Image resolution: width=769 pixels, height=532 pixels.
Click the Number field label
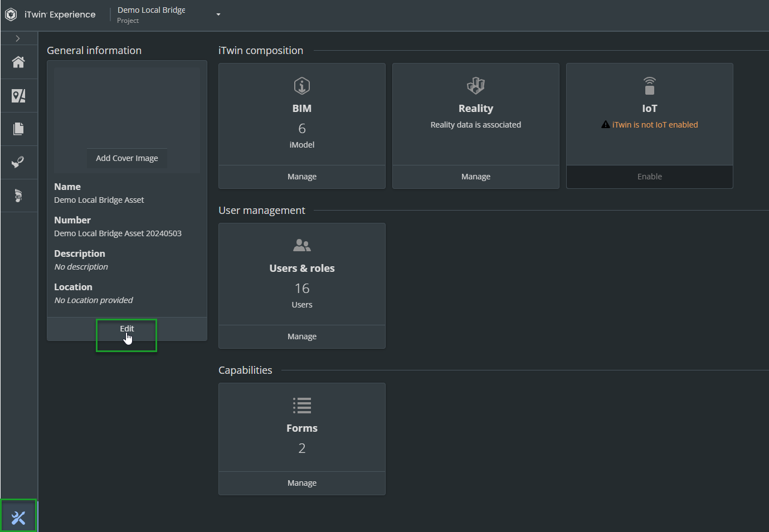[x=72, y=220]
